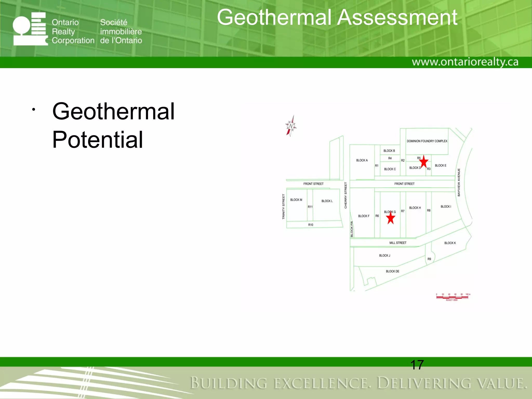The width and height of the screenshot is (532, 399).
Task: Click the red star near Block D
Action: [x=424, y=162]
